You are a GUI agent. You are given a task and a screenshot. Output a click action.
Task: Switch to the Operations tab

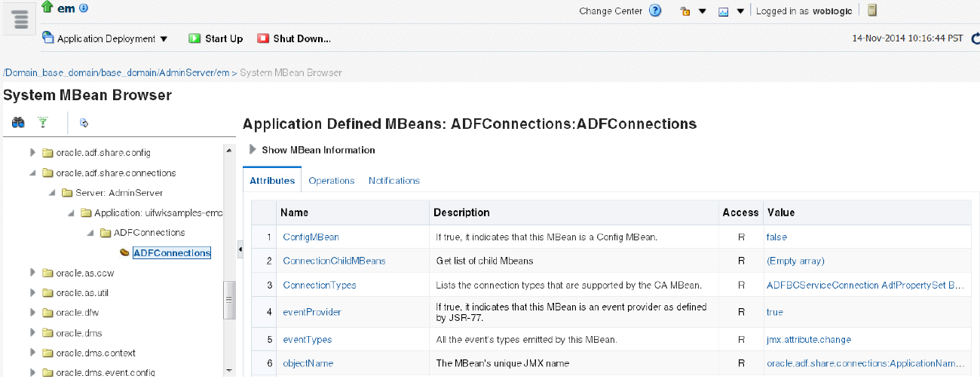[332, 181]
